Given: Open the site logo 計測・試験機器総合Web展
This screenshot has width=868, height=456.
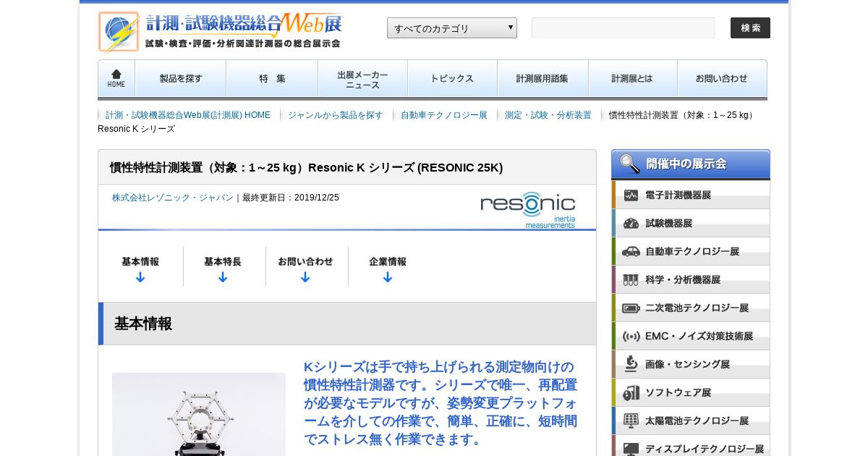Looking at the screenshot, I should [220, 32].
